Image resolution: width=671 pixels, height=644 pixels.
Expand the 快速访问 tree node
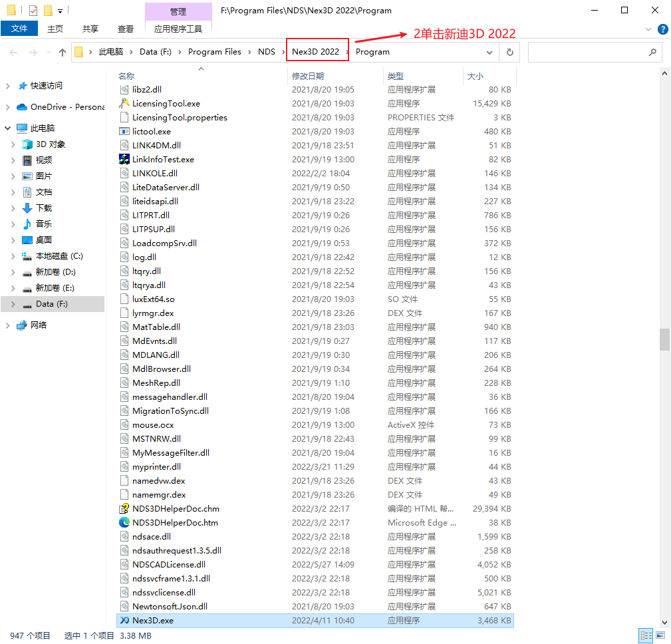(x=8, y=86)
